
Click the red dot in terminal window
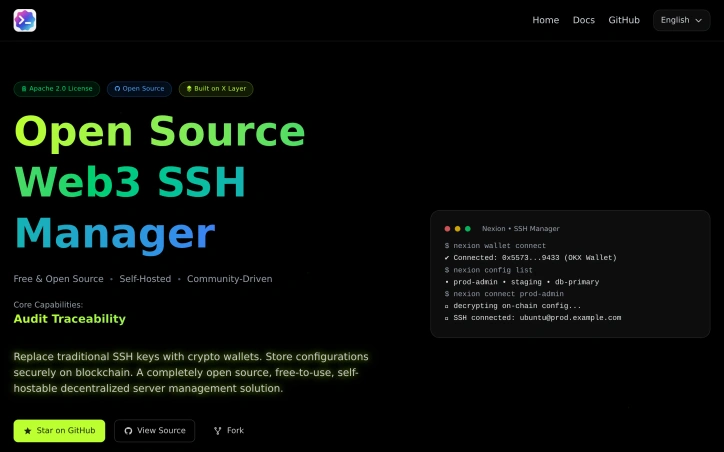(x=447, y=229)
